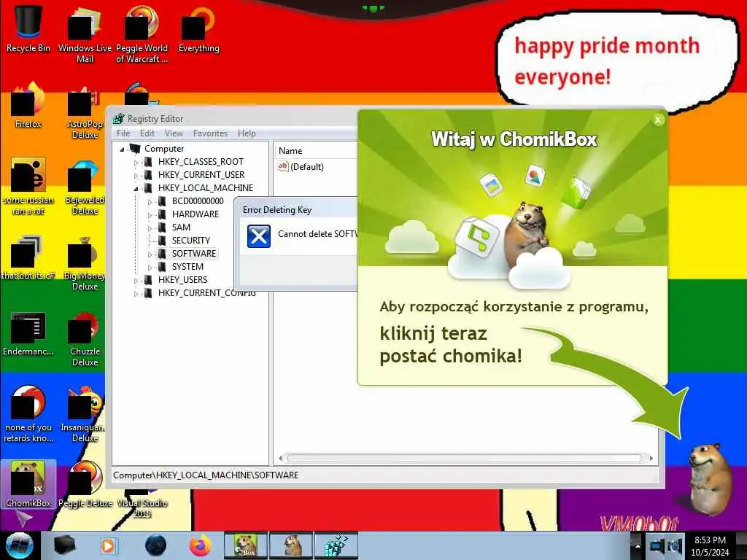Screen dimensions: 747x560
Task: Expand the HARDWARE key
Action: click(x=150, y=215)
